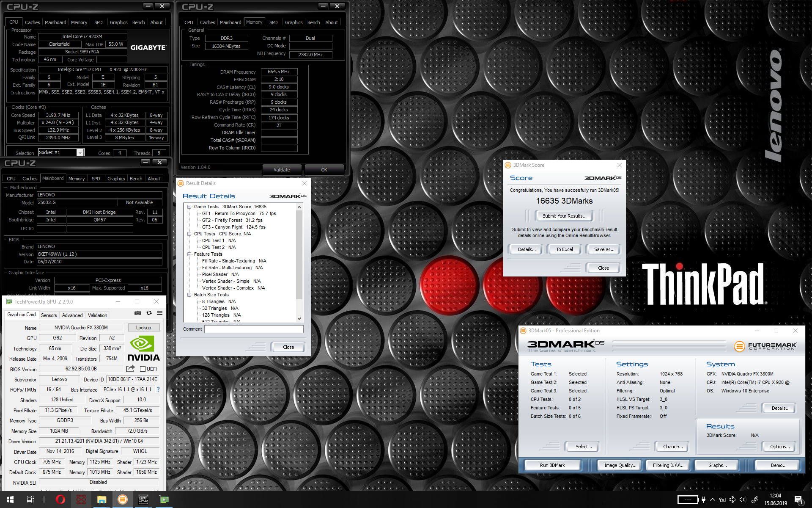Click the airplane mode tray icon
812x508 pixels.
tap(733, 500)
